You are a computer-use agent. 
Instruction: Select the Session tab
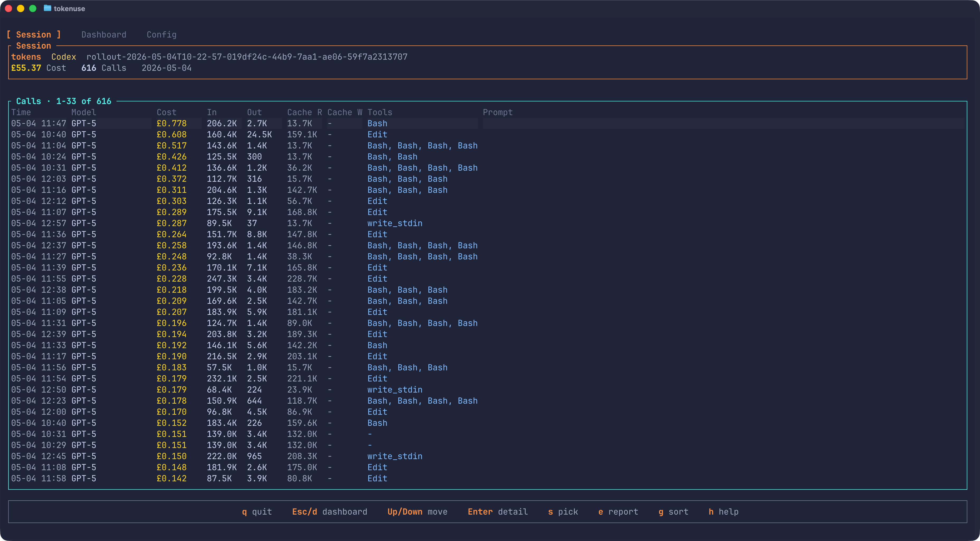pos(34,35)
